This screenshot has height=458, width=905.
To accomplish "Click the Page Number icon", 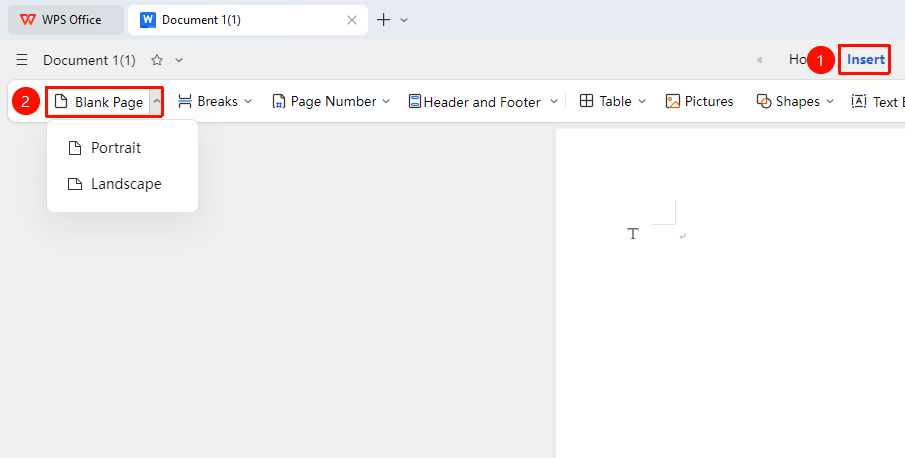I will (279, 102).
